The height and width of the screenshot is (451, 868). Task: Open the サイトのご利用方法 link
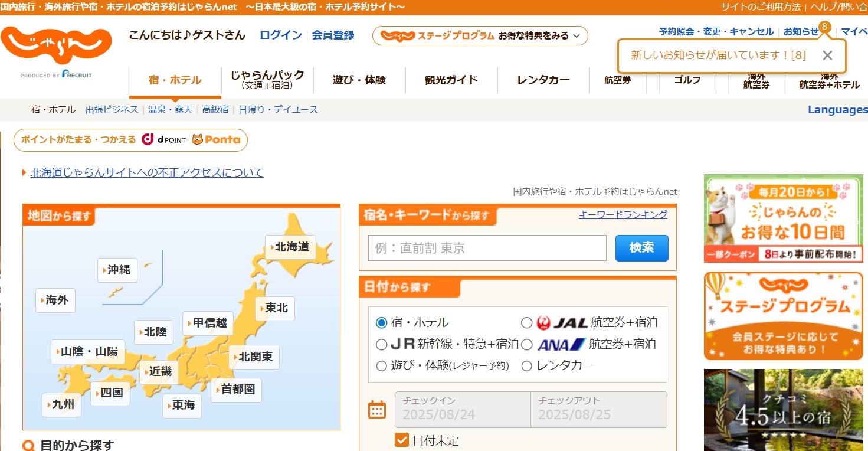point(761,7)
